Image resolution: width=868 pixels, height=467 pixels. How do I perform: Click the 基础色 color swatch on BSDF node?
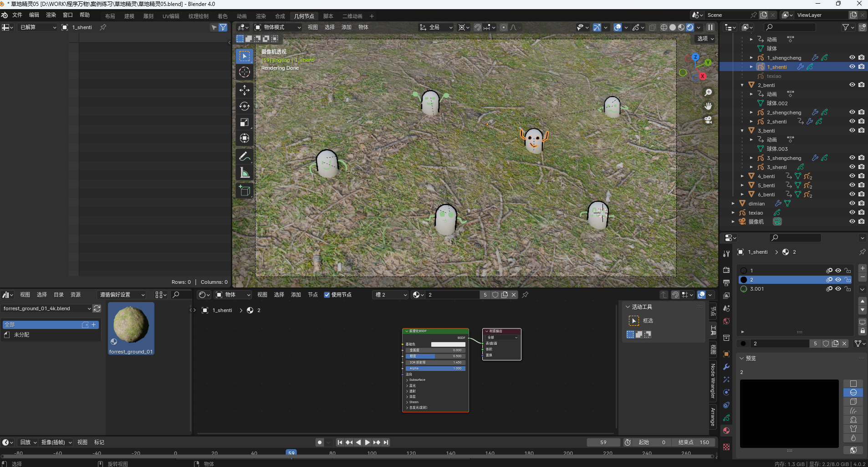point(448,344)
